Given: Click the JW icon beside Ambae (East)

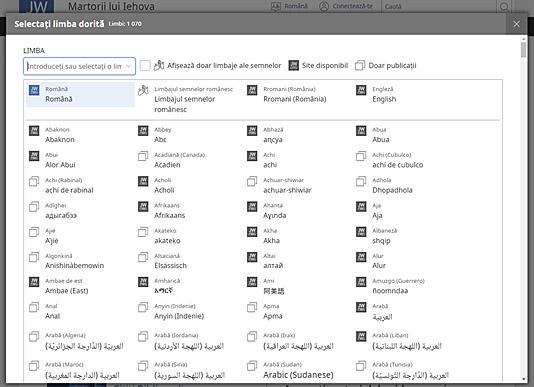Looking at the screenshot, I should click(34, 282).
